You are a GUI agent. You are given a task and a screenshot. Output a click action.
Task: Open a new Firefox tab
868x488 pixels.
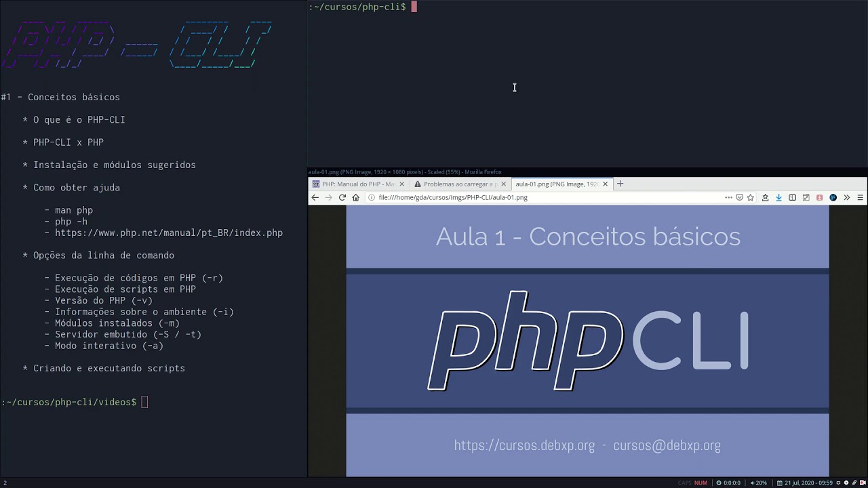tap(620, 184)
